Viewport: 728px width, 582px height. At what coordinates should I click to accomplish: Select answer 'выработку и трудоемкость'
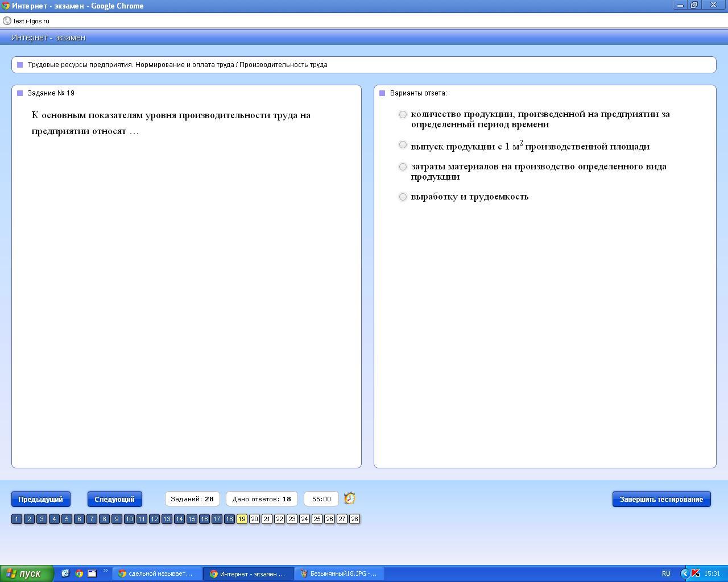[x=403, y=197]
